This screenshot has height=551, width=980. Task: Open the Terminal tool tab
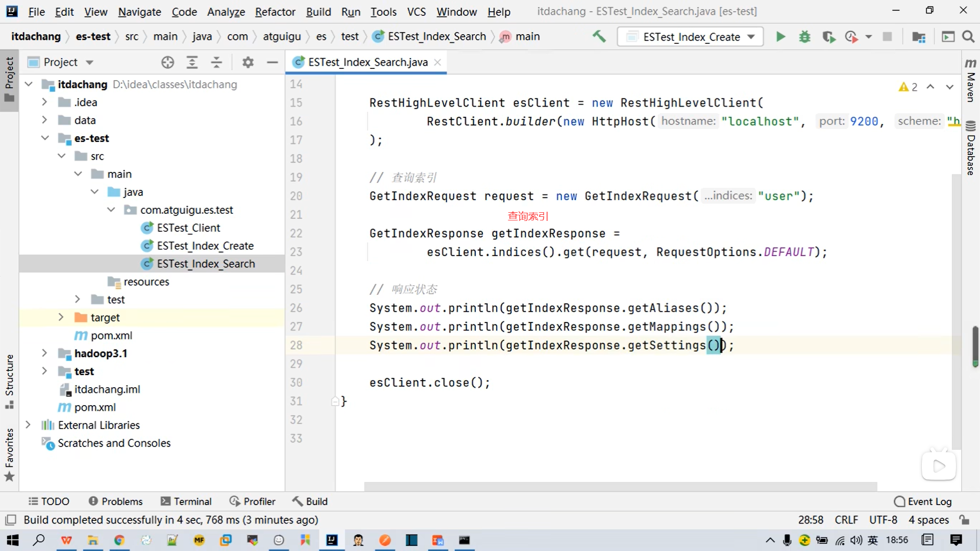[186, 502]
